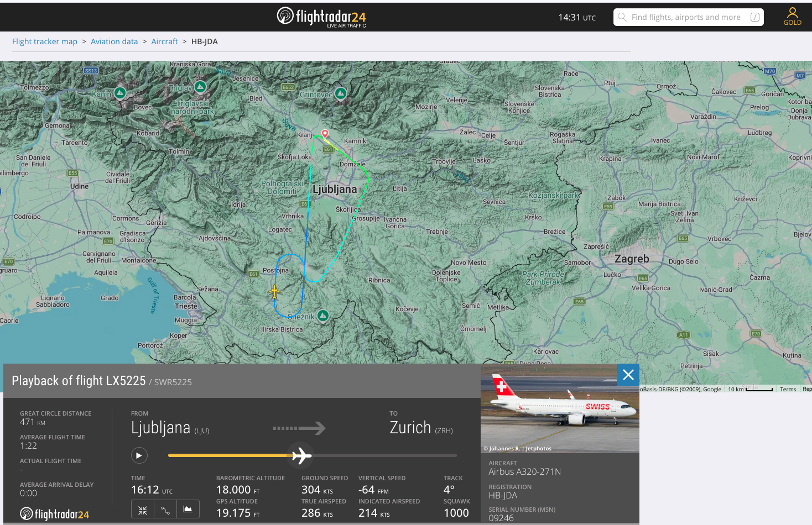Open the Flightradar24 home logo in header
Viewport: 812px width, 525px height.
click(x=321, y=17)
